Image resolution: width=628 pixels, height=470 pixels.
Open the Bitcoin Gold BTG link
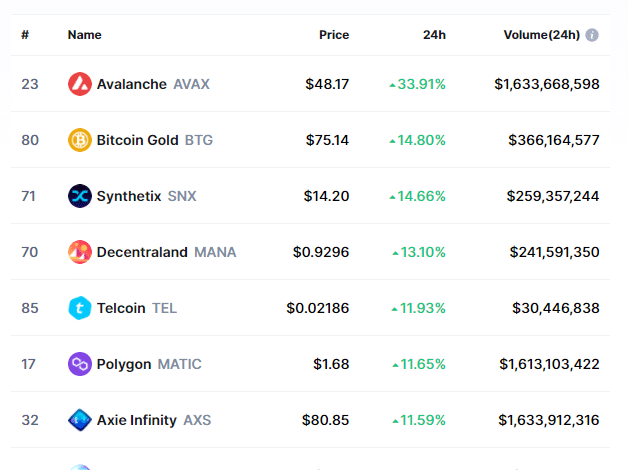154,140
